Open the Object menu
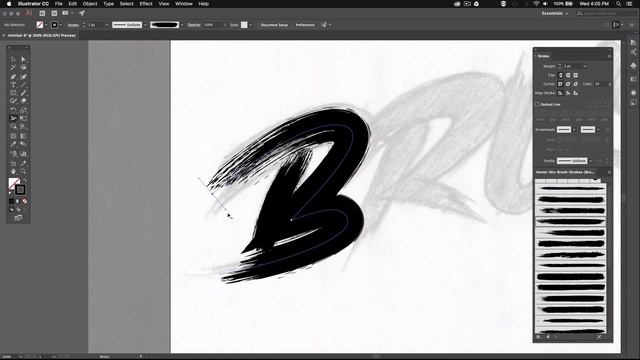 click(90, 4)
